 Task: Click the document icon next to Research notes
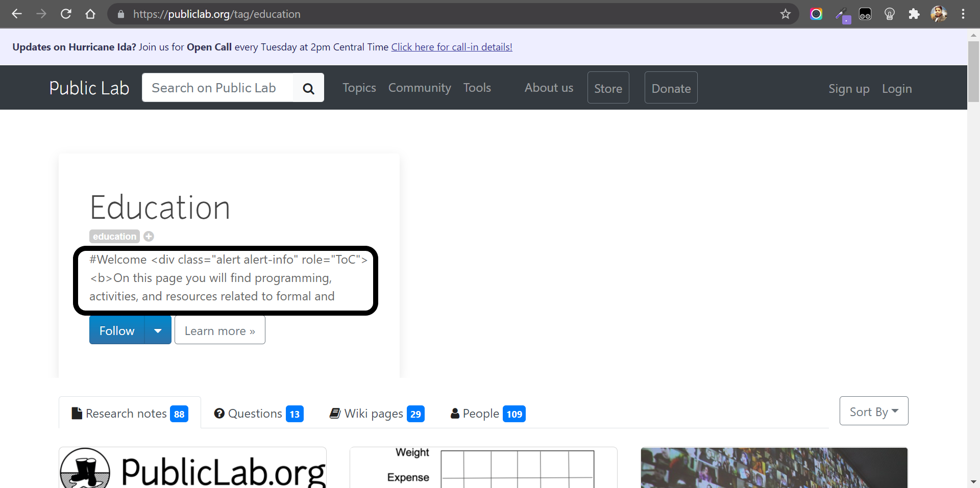[x=77, y=413]
